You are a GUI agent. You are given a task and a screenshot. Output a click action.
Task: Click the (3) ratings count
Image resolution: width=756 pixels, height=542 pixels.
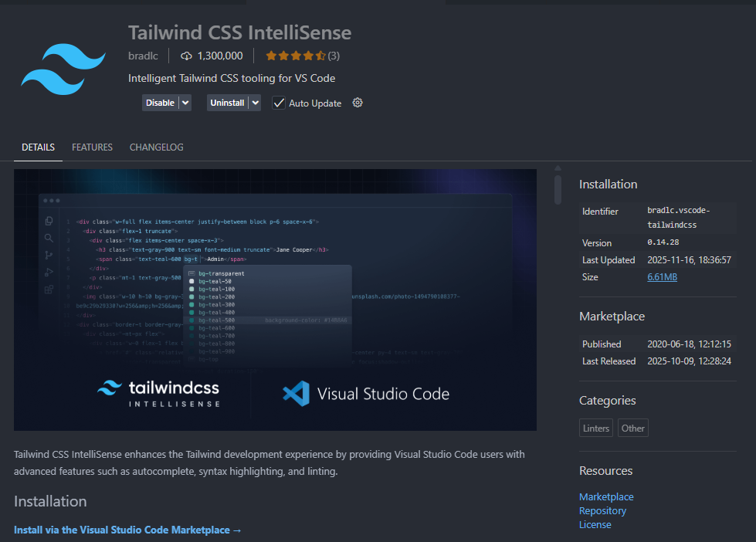coord(334,56)
